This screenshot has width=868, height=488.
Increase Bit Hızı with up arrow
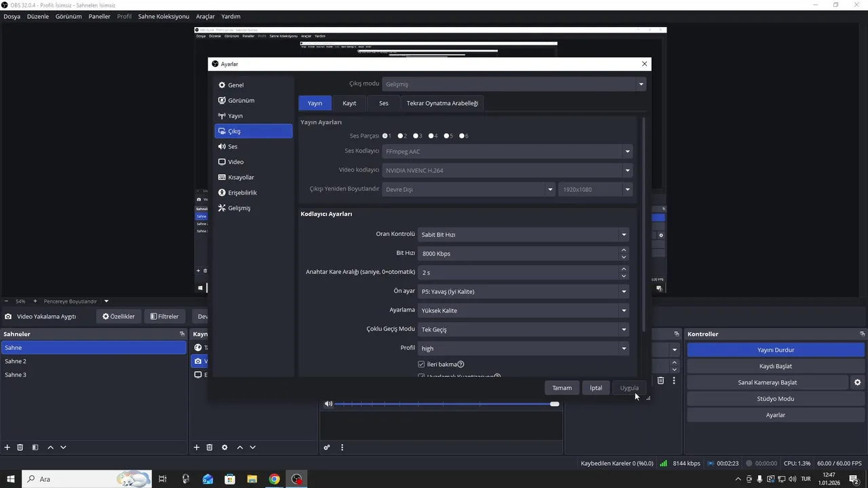click(x=623, y=250)
